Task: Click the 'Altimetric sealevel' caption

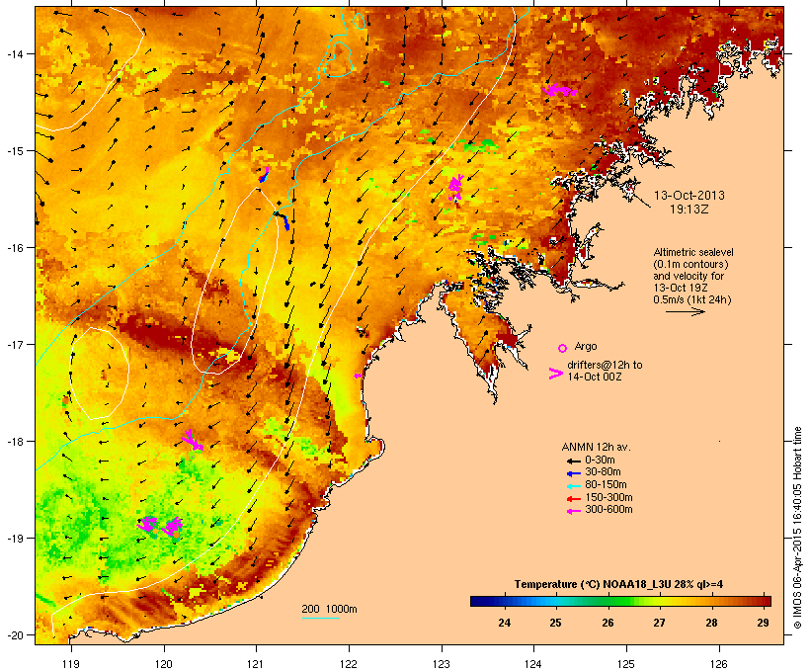Action: [693, 252]
